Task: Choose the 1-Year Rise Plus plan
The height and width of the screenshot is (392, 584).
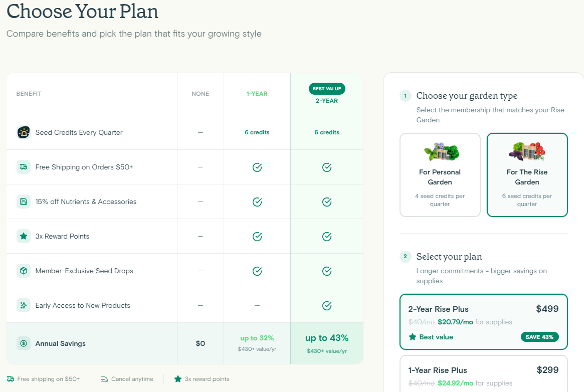Action: tap(483, 375)
